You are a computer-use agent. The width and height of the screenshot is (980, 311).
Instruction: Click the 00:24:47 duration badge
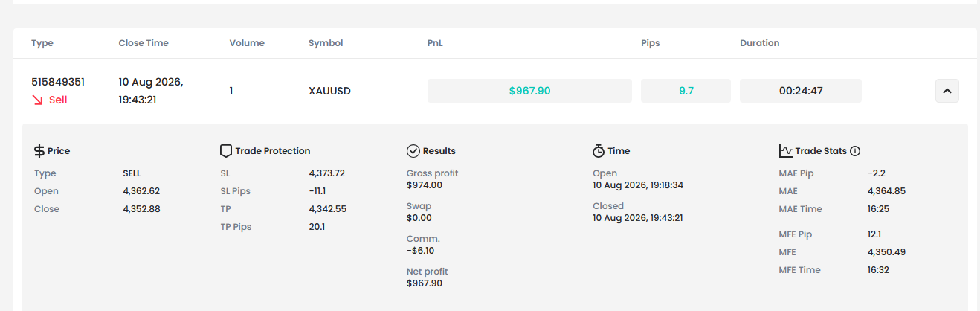coord(801,91)
